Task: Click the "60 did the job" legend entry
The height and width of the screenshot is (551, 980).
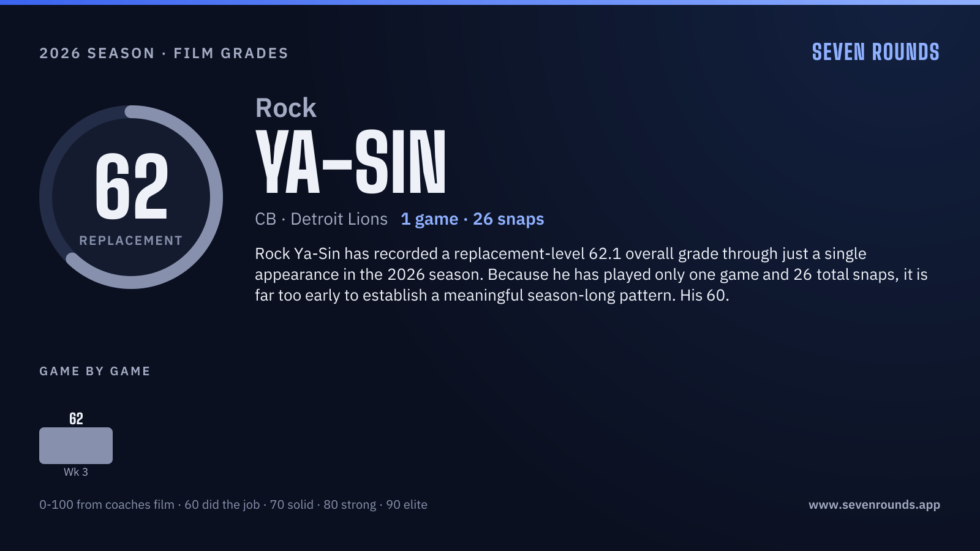Action: click(222, 504)
